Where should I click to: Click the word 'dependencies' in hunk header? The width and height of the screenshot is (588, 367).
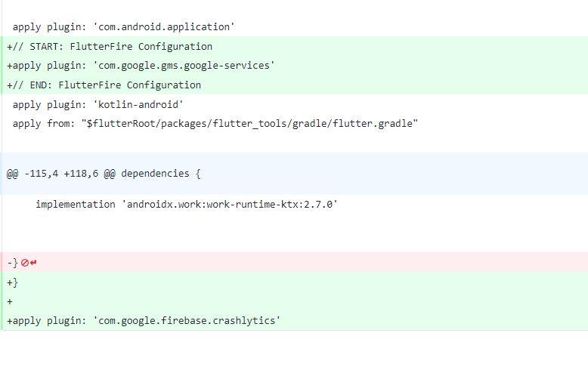click(x=155, y=174)
